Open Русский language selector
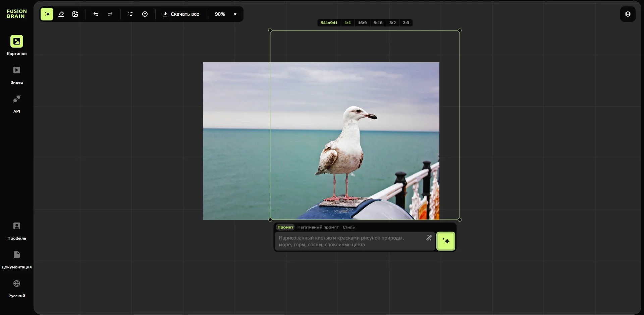The height and width of the screenshot is (315, 644). (17, 289)
